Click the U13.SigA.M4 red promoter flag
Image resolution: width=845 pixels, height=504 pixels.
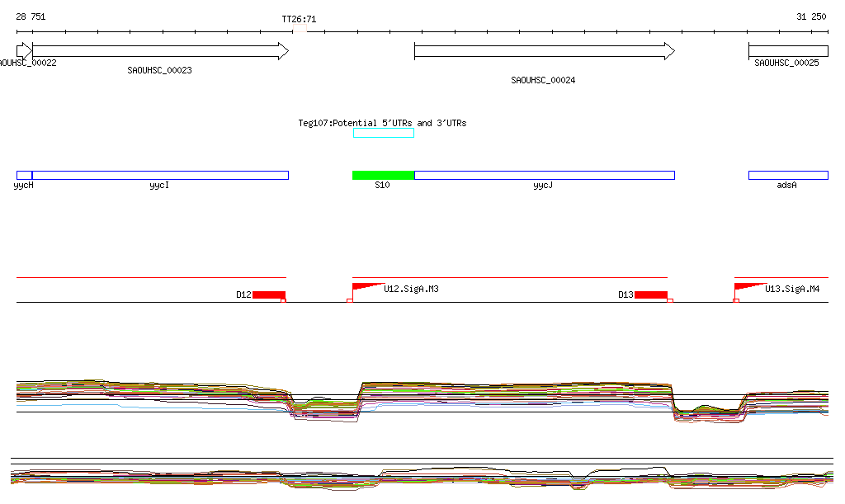click(747, 287)
